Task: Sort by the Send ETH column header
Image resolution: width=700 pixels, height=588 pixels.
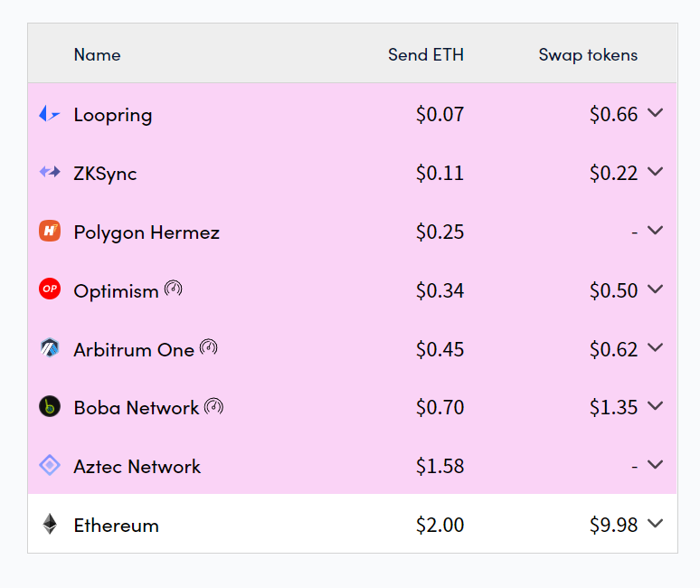Action: tap(426, 54)
